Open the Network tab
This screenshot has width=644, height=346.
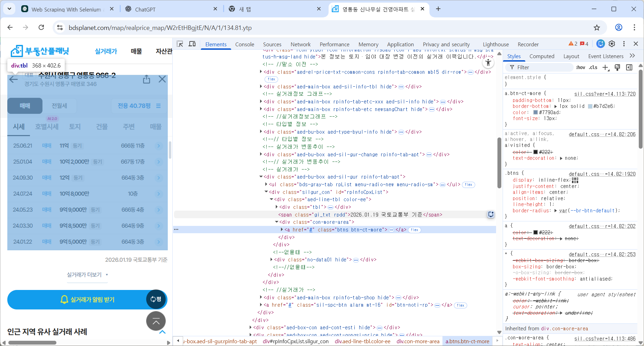click(301, 44)
